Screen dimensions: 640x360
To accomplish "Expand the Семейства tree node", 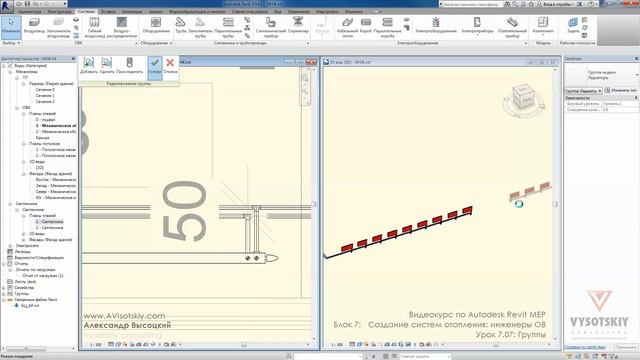I will 4,288.
